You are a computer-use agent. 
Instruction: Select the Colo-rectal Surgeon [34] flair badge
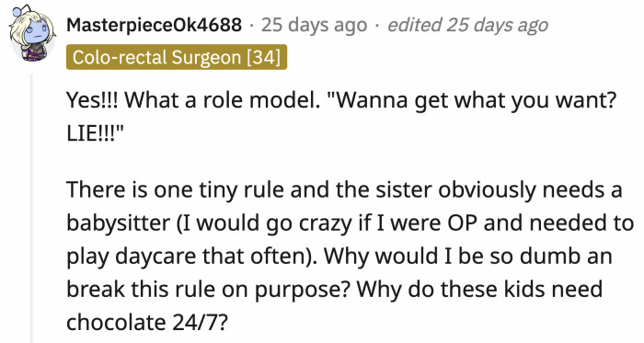(x=177, y=57)
